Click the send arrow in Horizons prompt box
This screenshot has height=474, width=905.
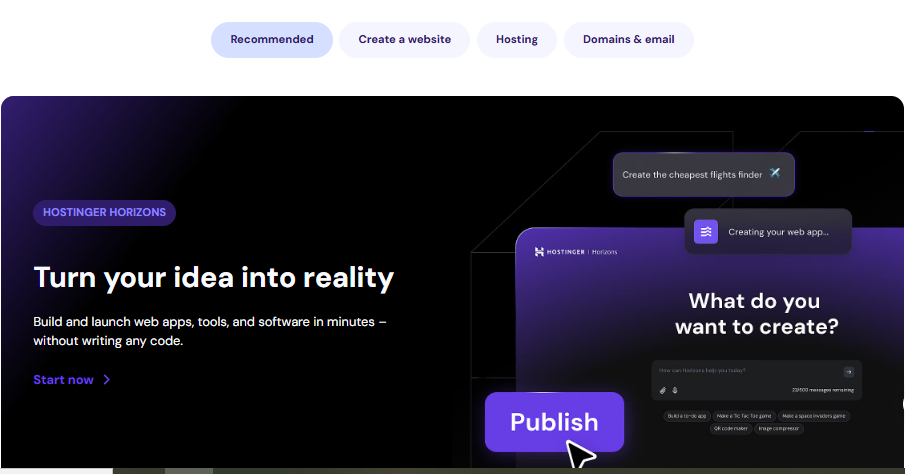848,372
